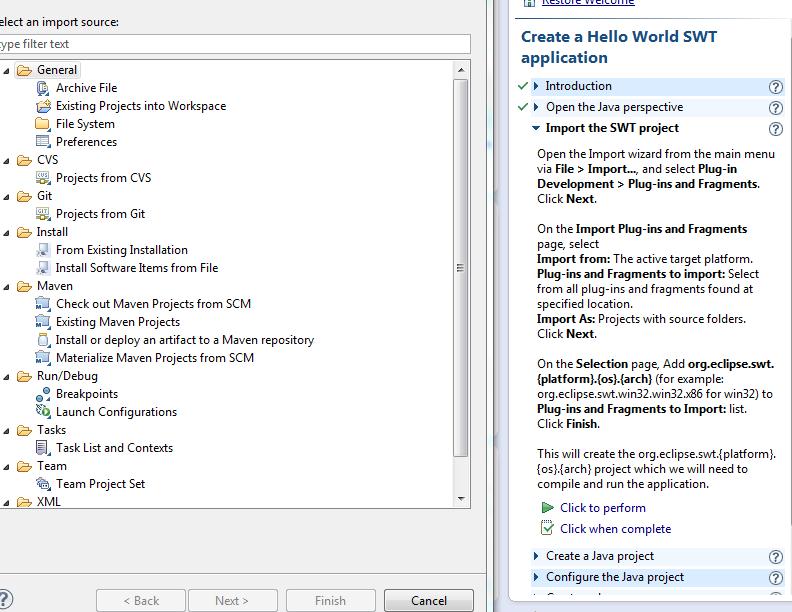Click the Team Project Set icon

[43, 484]
